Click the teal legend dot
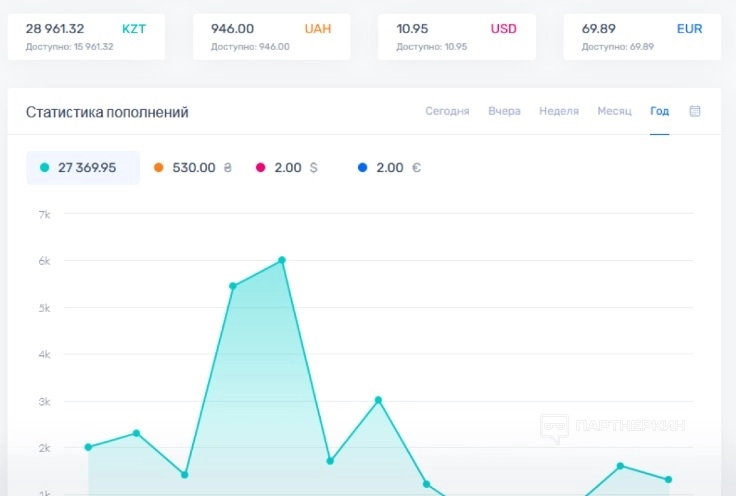The width and height of the screenshot is (736, 496). point(45,168)
